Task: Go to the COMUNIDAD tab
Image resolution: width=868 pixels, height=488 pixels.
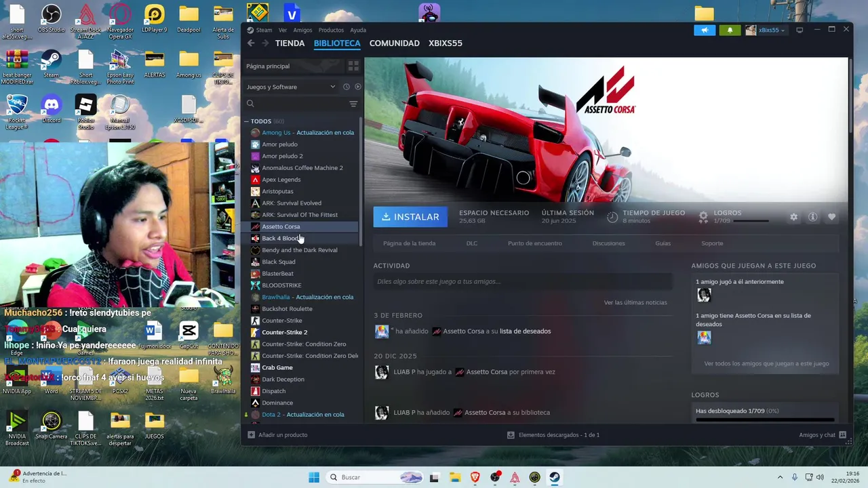Action: (x=395, y=43)
